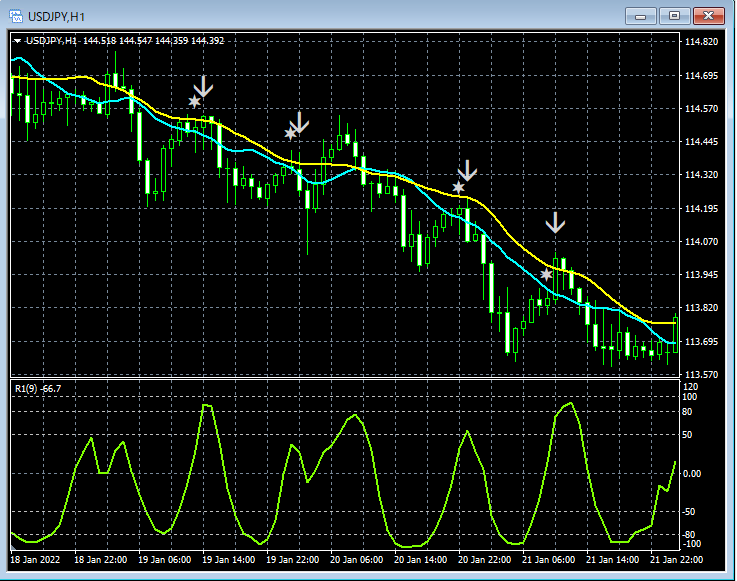This screenshot has width=737, height=581.
Task: Click the 114.445 price level label
Action: [701, 142]
